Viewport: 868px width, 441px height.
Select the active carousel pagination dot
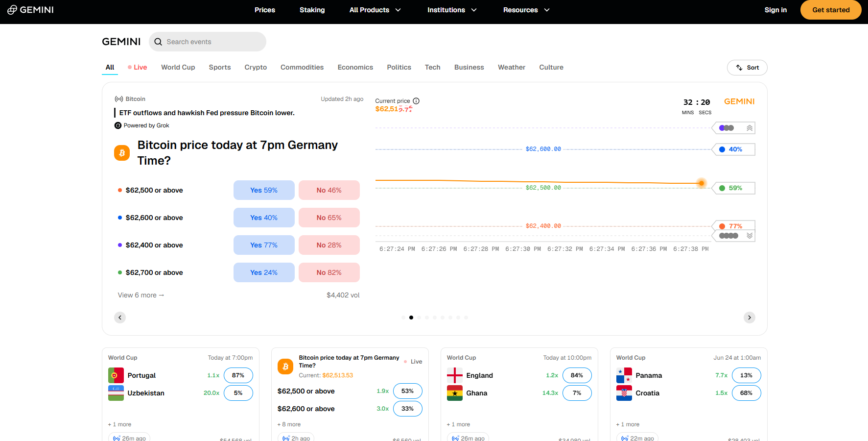coord(411,318)
